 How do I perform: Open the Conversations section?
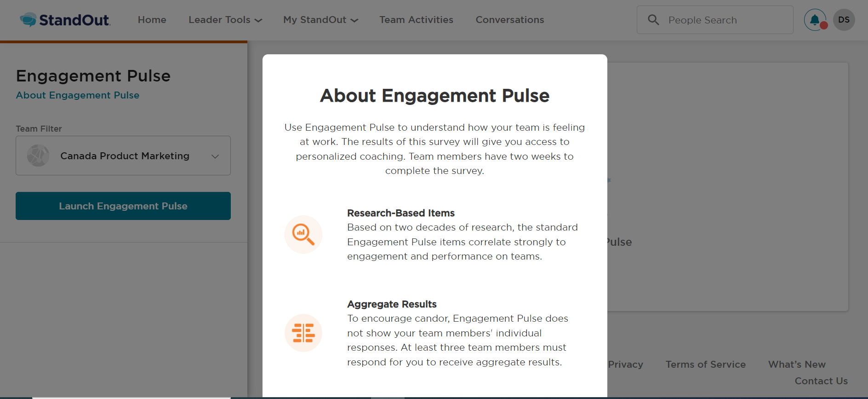point(509,20)
